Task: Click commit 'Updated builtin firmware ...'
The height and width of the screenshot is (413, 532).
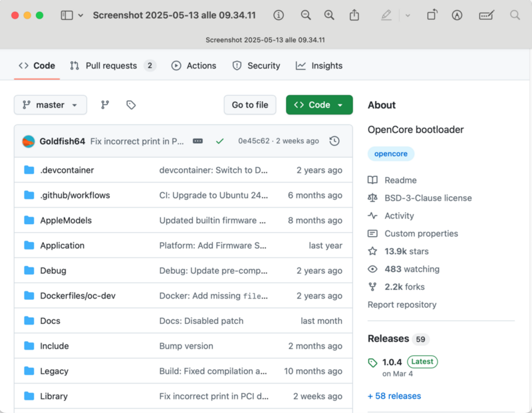Action: point(212,220)
